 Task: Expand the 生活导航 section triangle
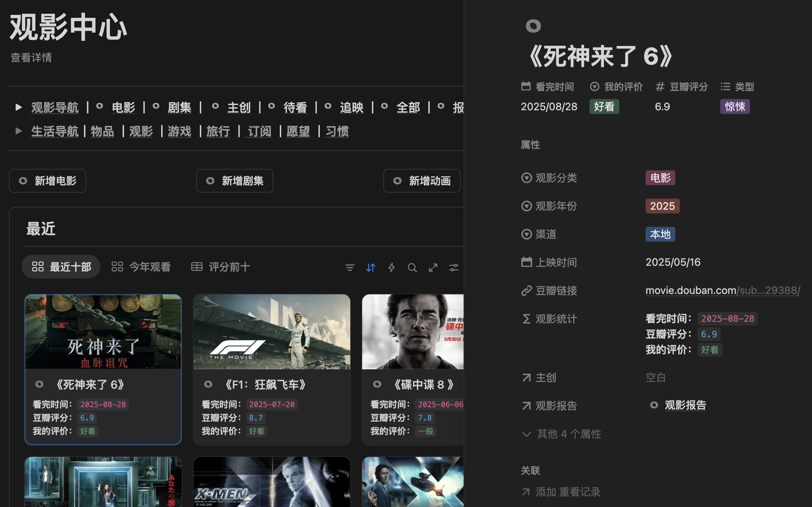(x=19, y=131)
